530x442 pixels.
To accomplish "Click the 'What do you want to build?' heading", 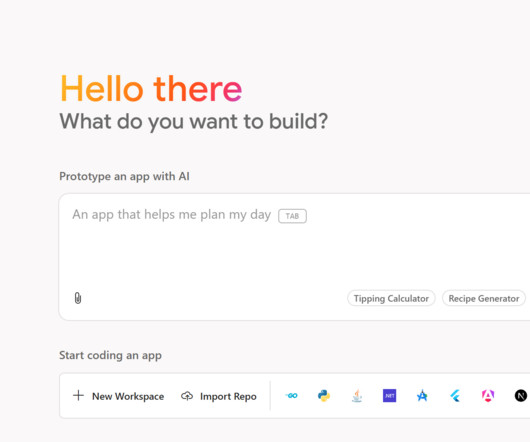I will pyautogui.click(x=194, y=121).
